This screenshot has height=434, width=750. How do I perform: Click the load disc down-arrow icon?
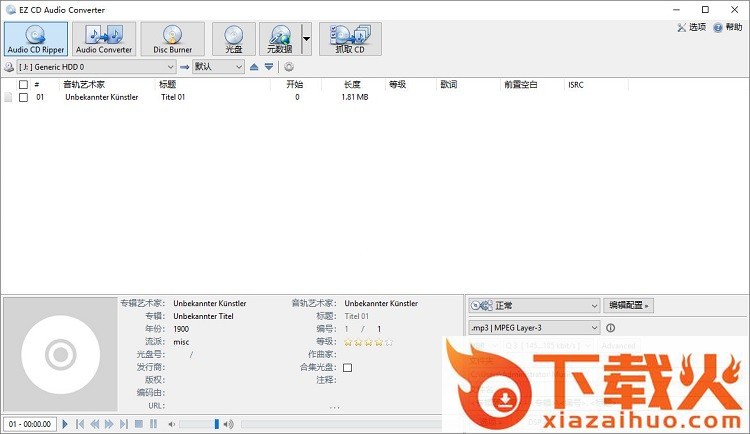(x=269, y=67)
